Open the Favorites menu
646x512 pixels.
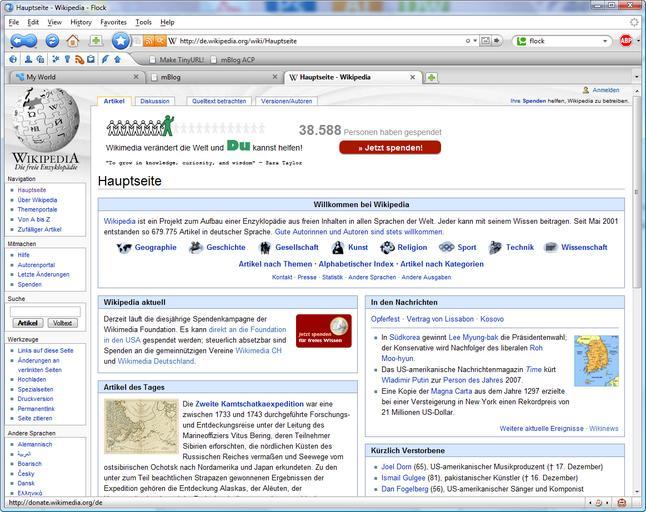(x=113, y=22)
